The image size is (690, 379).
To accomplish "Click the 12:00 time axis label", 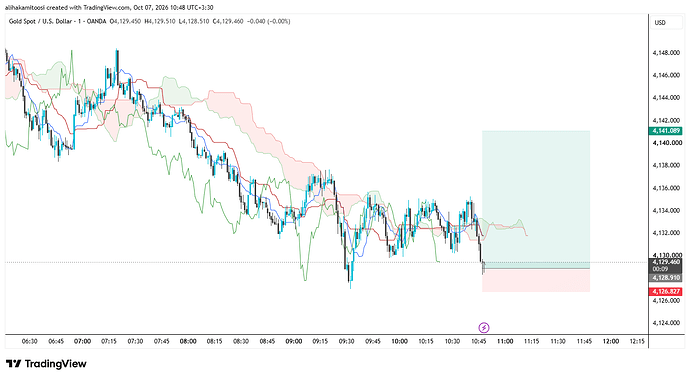I will pyautogui.click(x=610, y=341).
